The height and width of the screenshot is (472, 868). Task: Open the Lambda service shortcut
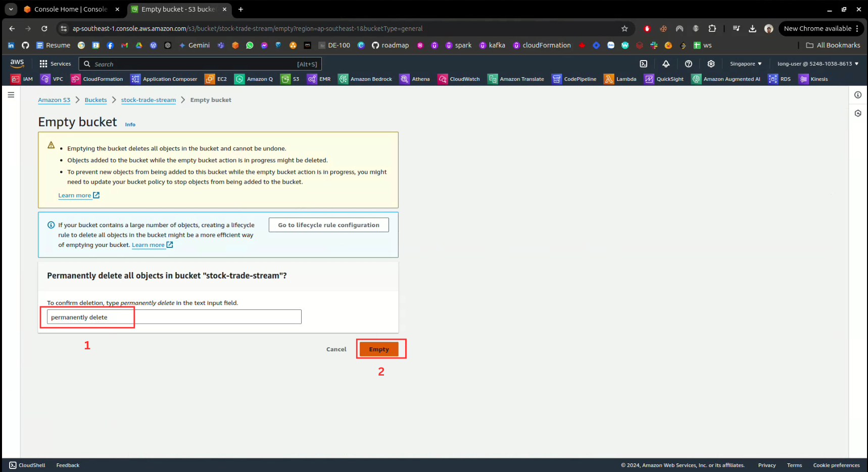pyautogui.click(x=620, y=79)
